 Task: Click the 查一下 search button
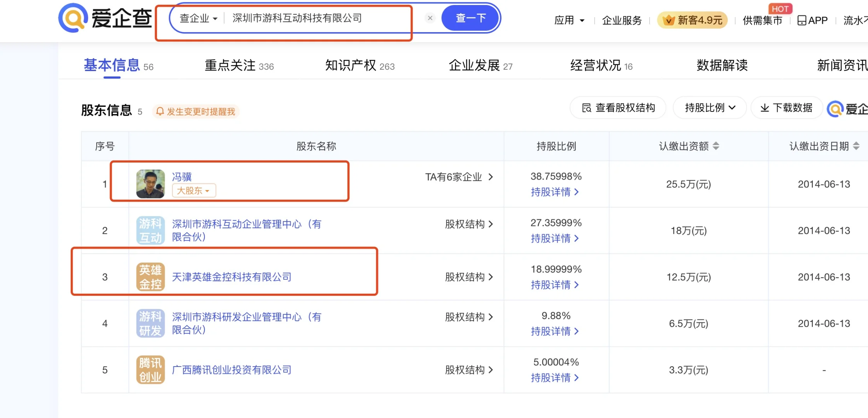(471, 18)
